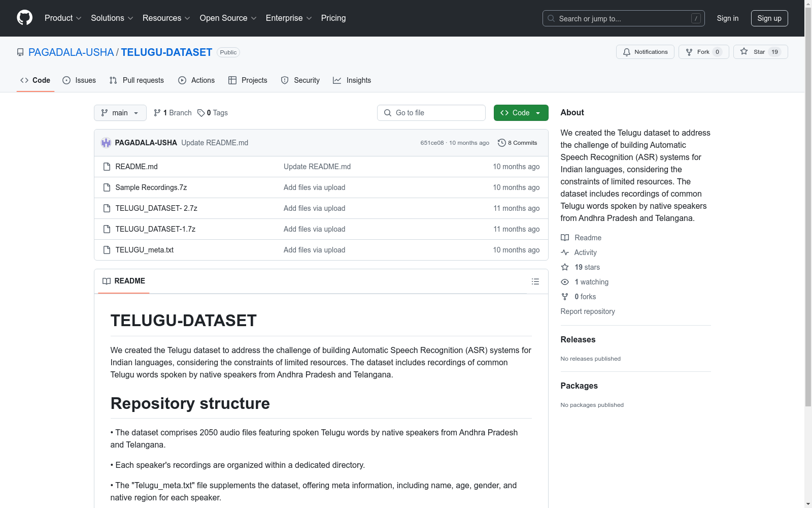Screen dimensions: 812x508
Task: Click the Sign in link
Action: coord(728,18)
